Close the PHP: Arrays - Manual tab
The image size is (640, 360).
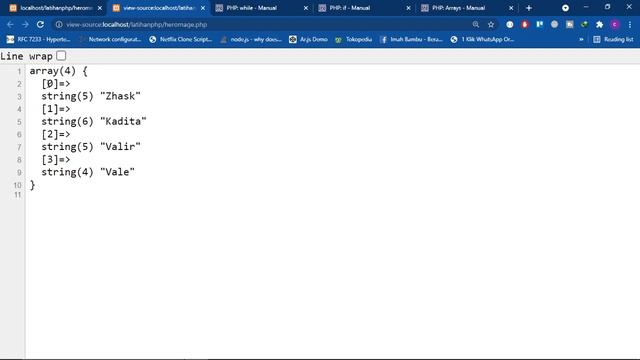pos(511,8)
